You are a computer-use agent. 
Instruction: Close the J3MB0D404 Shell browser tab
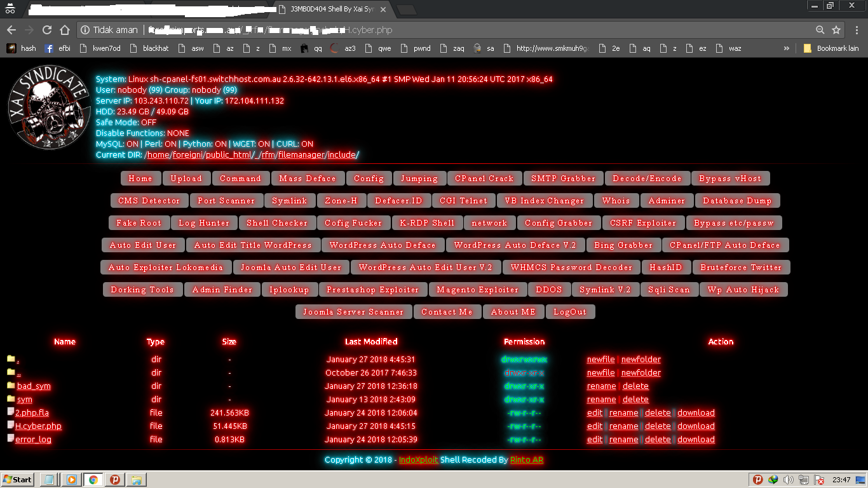pyautogui.click(x=383, y=10)
